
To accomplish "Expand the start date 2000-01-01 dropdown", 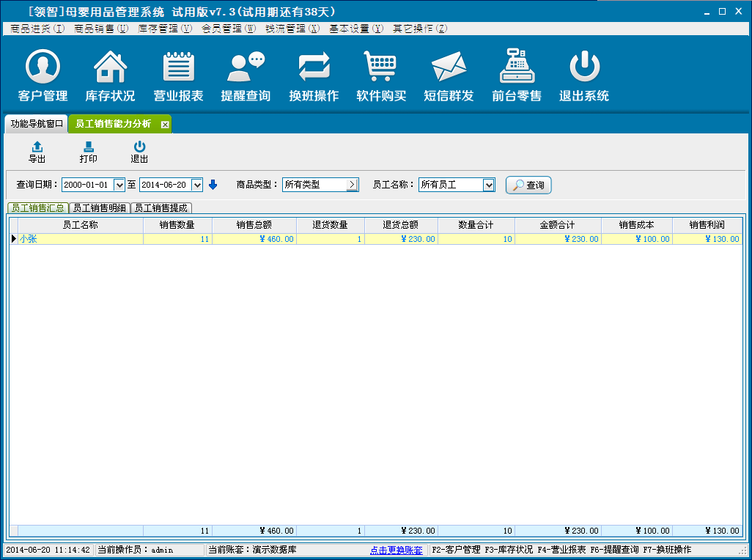I will (x=119, y=185).
